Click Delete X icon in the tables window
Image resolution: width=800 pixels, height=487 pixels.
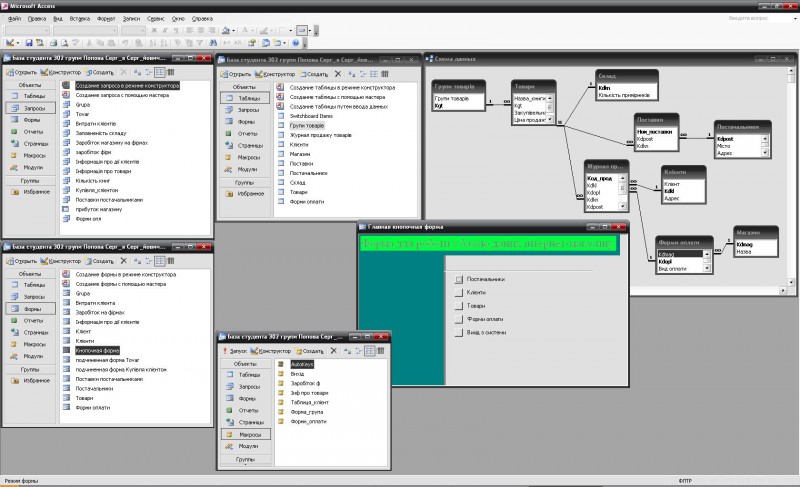[338, 74]
